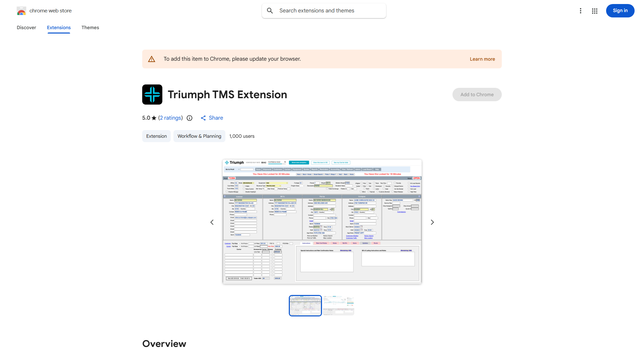Viewport: 644px width, 362px height.
Task: Show previous screenshot with left arrow
Action: 212,222
